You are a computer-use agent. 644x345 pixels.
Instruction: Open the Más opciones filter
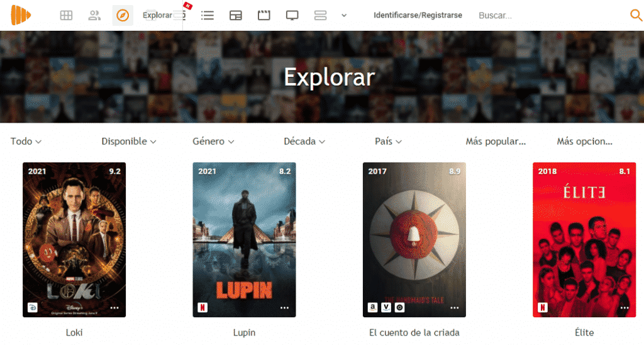[x=584, y=142]
